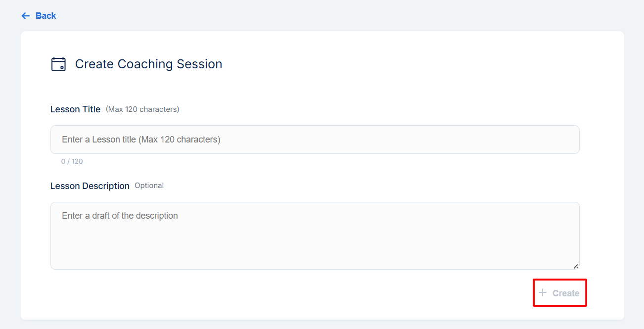Click the Lesson Description label
Screen dimensions: 644x329
pos(90,186)
